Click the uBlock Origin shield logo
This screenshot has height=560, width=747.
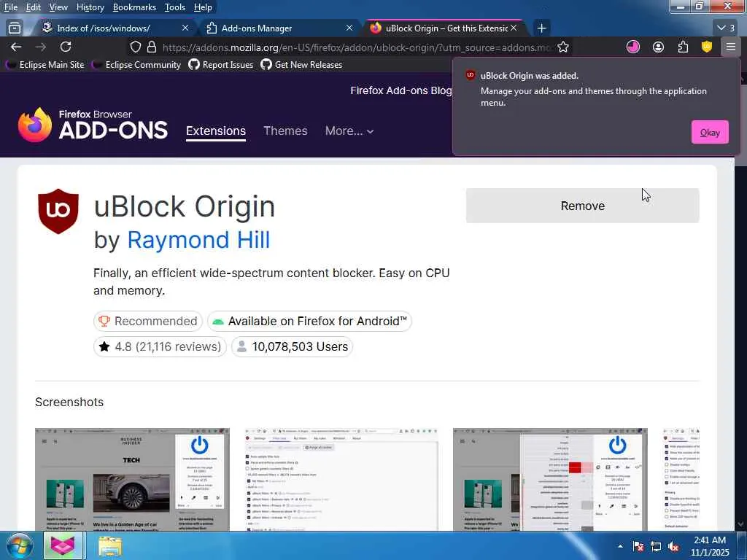(x=58, y=211)
